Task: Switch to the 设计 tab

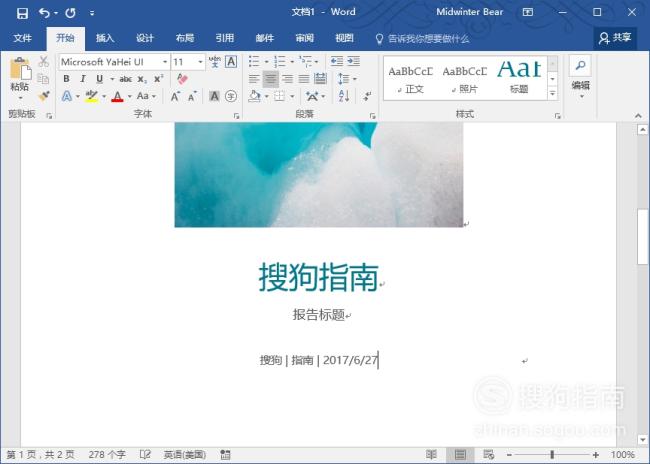Action: point(145,39)
